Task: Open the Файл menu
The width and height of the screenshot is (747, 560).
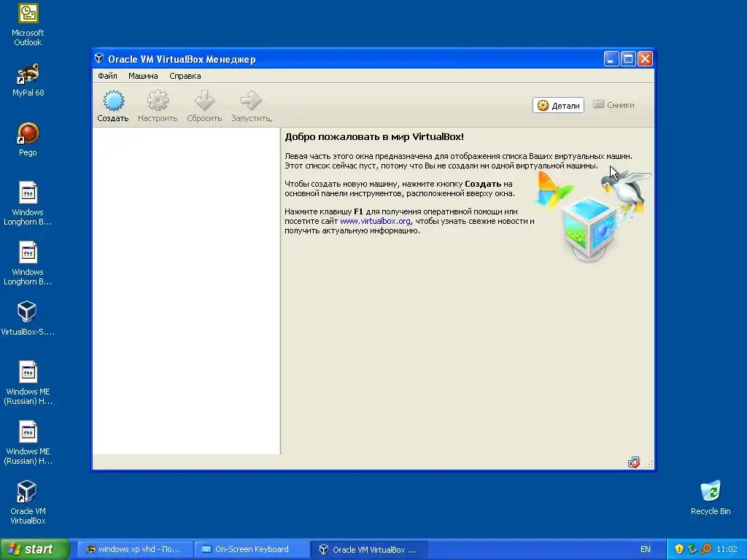Action: [108, 76]
